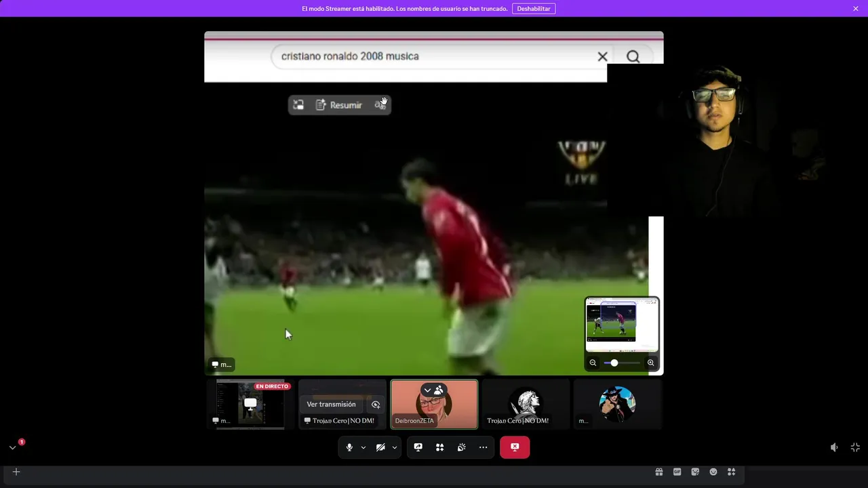Select the Trojan Cero avatar participant tile
Viewport: 868px width, 488px height.
point(526,404)
